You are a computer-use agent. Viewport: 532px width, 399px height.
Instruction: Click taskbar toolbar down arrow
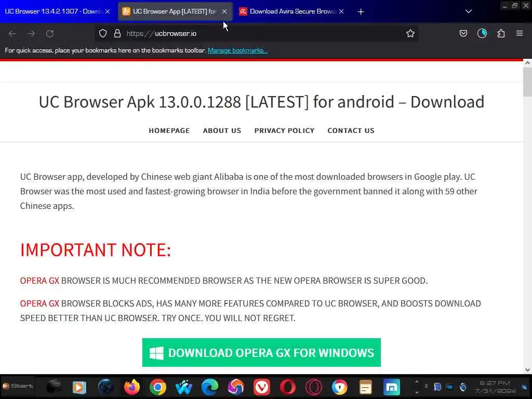[x=417, y=393]
